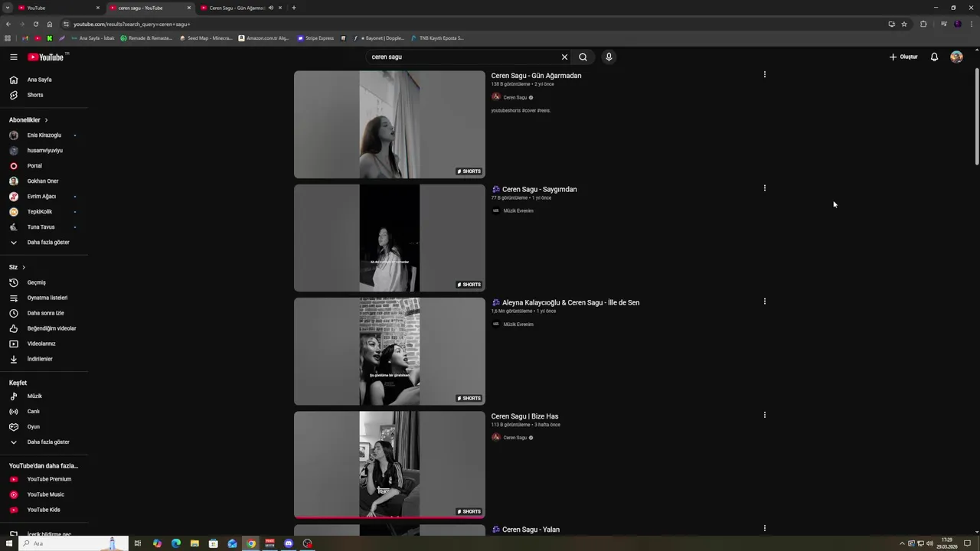Viewport: 980px width, 551px height.
Task: Click the YouTube logo
Action: coord(46,57)
